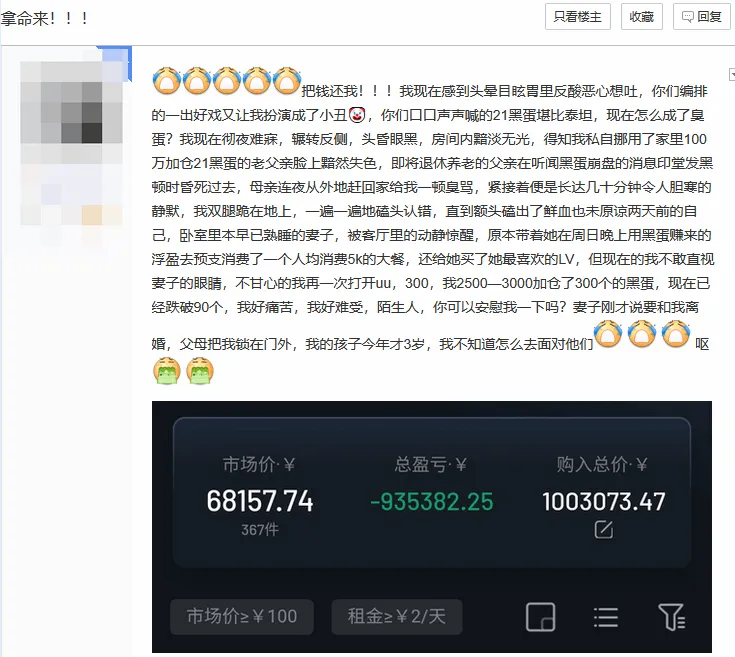This screenshot has width=735, height=657.
Task: Click the market price value 68157.74
Action: pyautogui.click(x=260, y=501)
